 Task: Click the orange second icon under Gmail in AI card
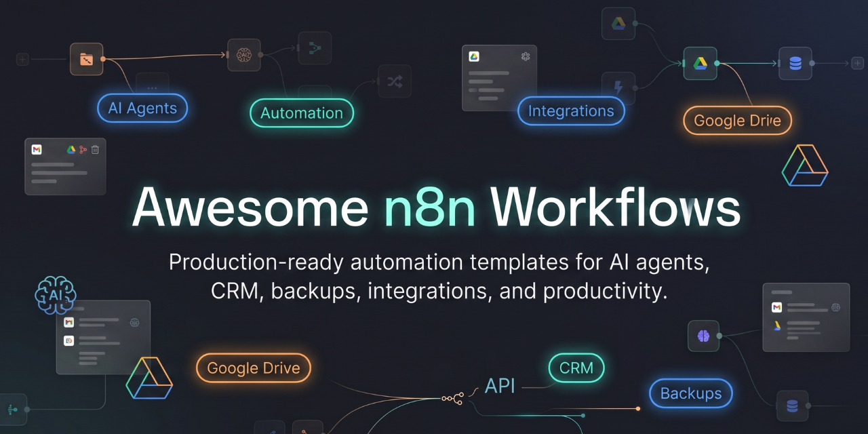(x=68, y=341)
